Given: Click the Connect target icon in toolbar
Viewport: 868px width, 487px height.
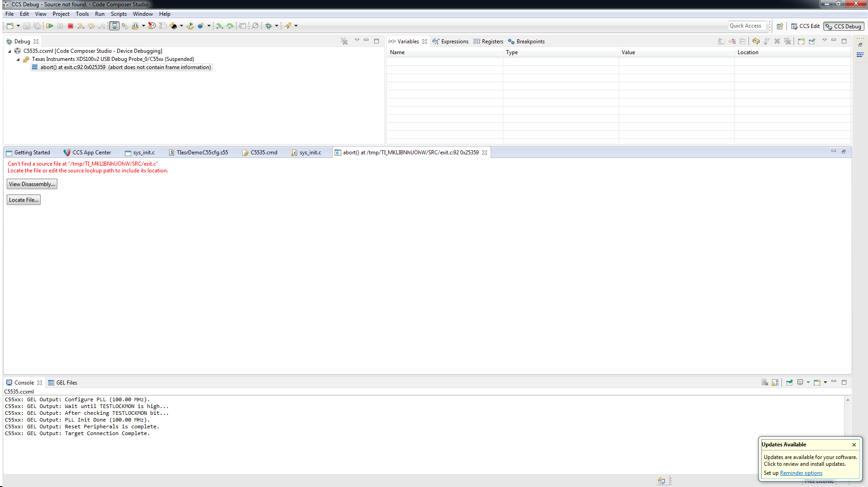Looking at the screenshot, I should pyautogui.click(x=125, y=26).
